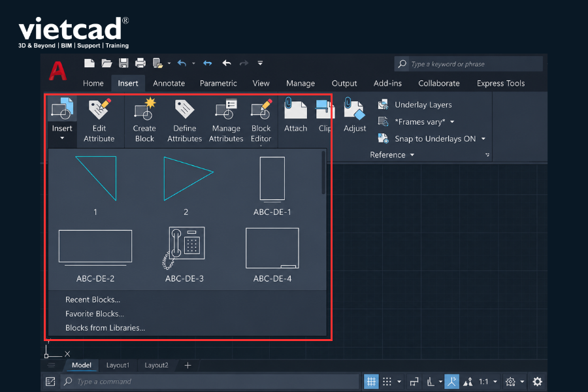Create a new drawing file

90,63
